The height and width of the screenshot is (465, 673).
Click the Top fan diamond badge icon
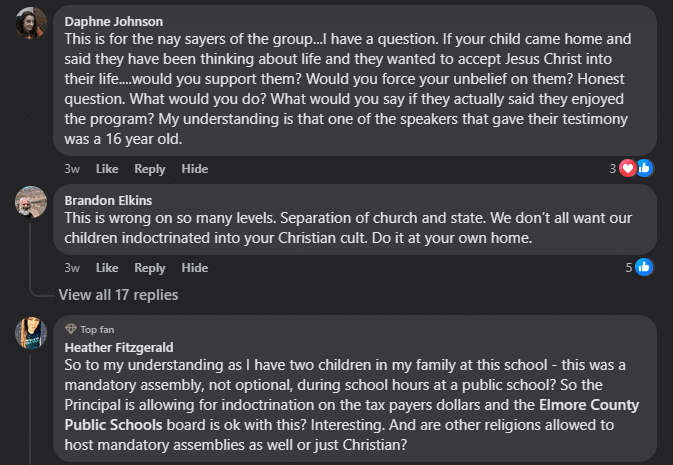70,329
